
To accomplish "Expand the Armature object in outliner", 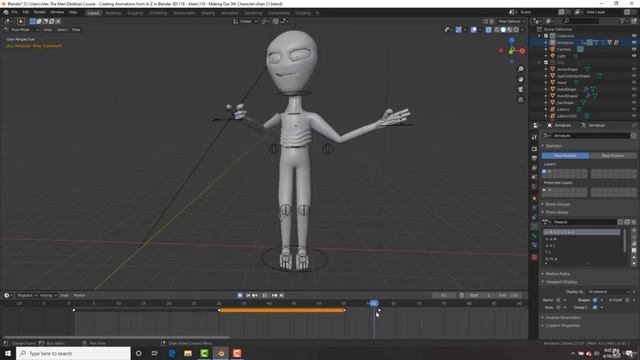I will pyautogui.click(x=546, y=42).
